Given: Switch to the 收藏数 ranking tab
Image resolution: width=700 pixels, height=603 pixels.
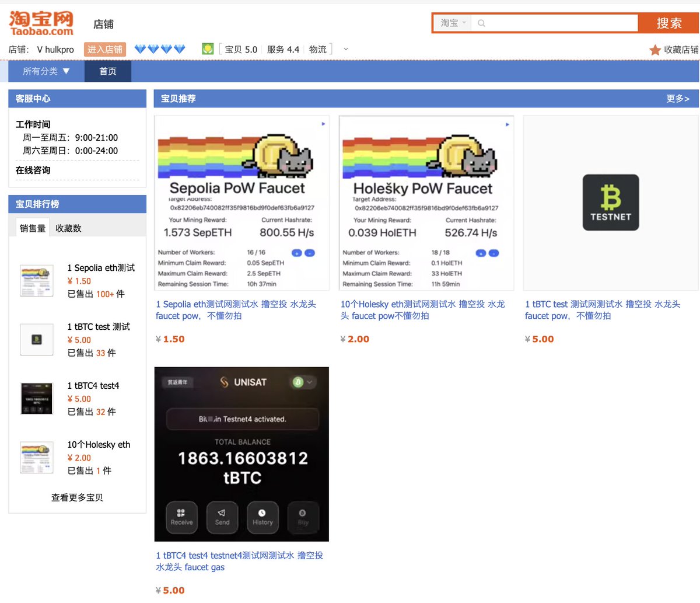Looking at the screenshot, I should pos(68,228).
